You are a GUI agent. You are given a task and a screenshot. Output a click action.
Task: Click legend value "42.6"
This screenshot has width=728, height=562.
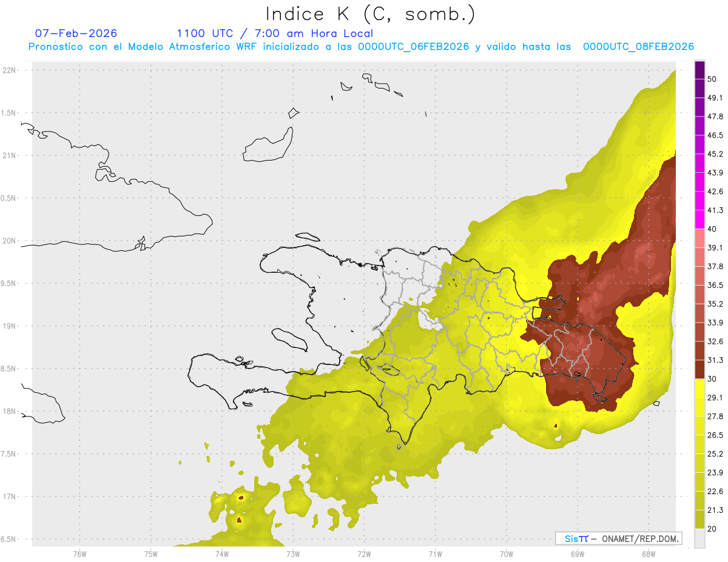(x=715, y=192)
